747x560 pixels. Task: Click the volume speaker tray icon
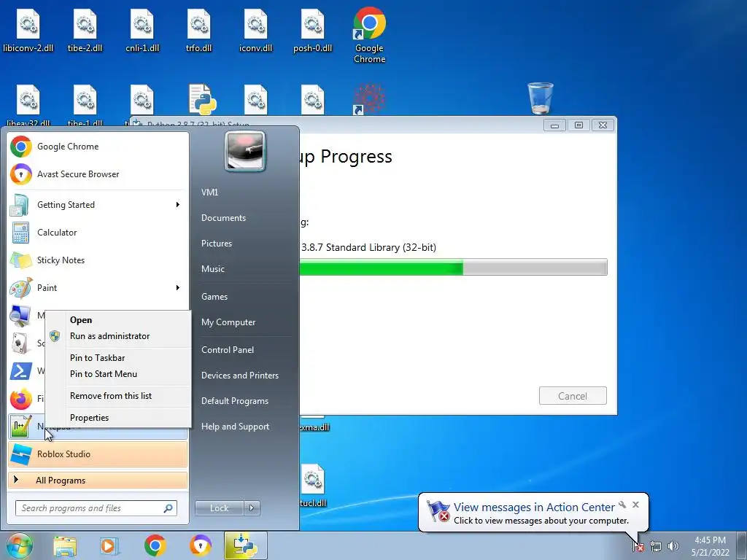673,546
